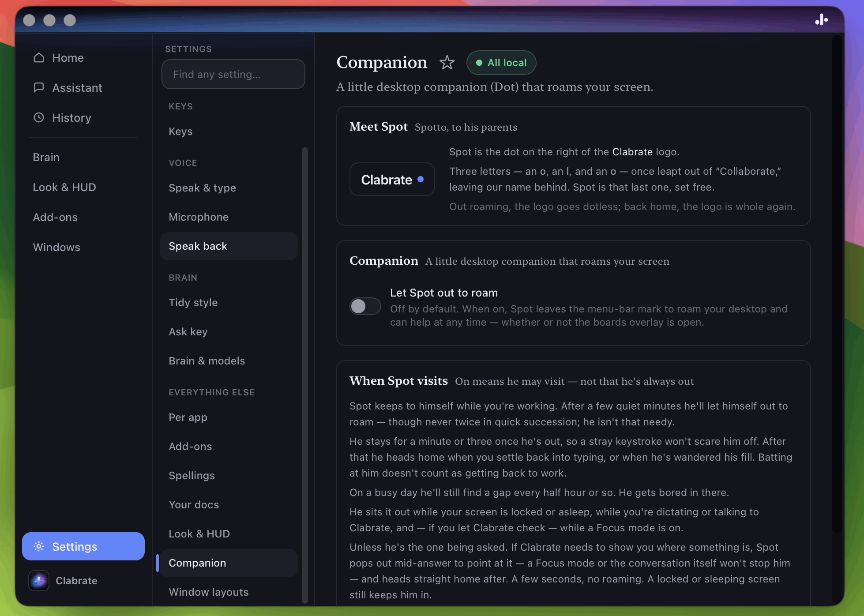Image resolution: width=864 pixels, height=616 pixels.
Task: Open the History page
Action: point(83,118)
